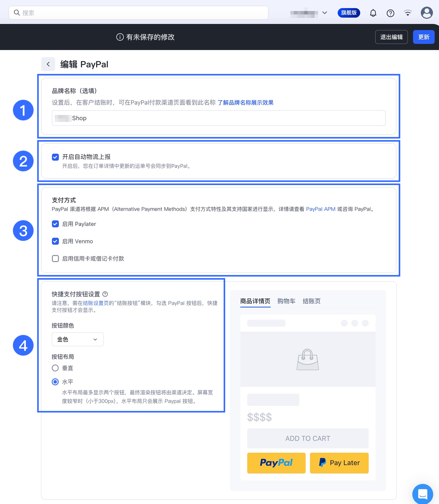Open the notifications bell
The height and width of the screenshot is (504, 439).
coord(373,13)
